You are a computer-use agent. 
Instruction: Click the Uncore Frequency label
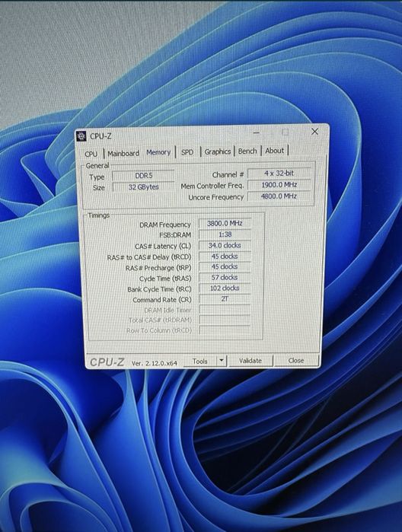pos(216,197)
